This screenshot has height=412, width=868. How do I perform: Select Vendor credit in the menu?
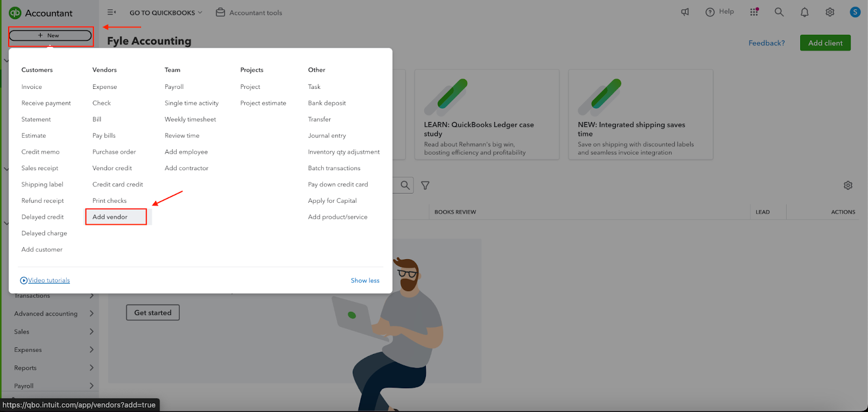[112, 168]
